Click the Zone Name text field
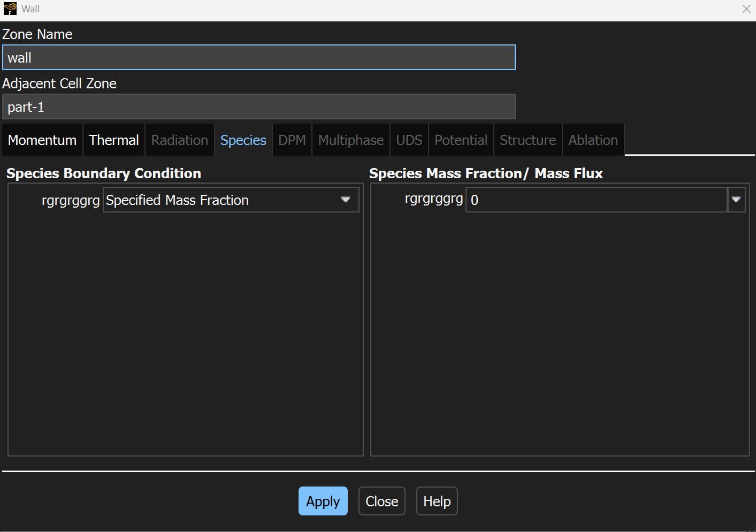 [x=258, y=58]
